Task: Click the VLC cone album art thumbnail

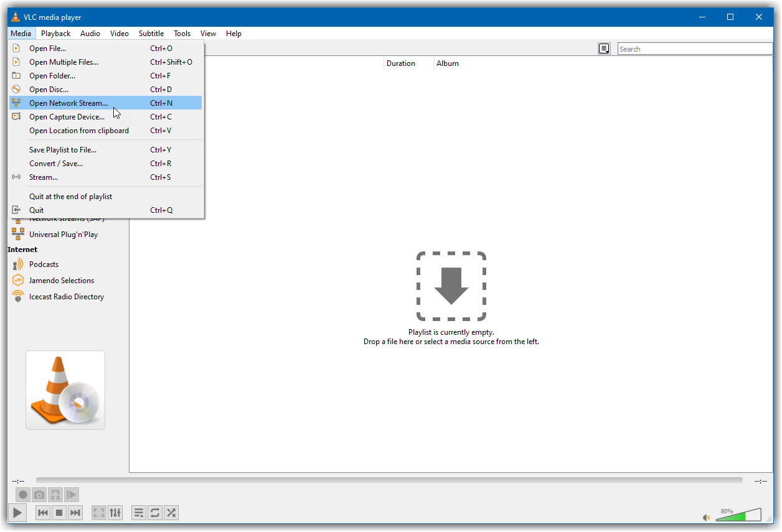Action: [x=65, y=390]
